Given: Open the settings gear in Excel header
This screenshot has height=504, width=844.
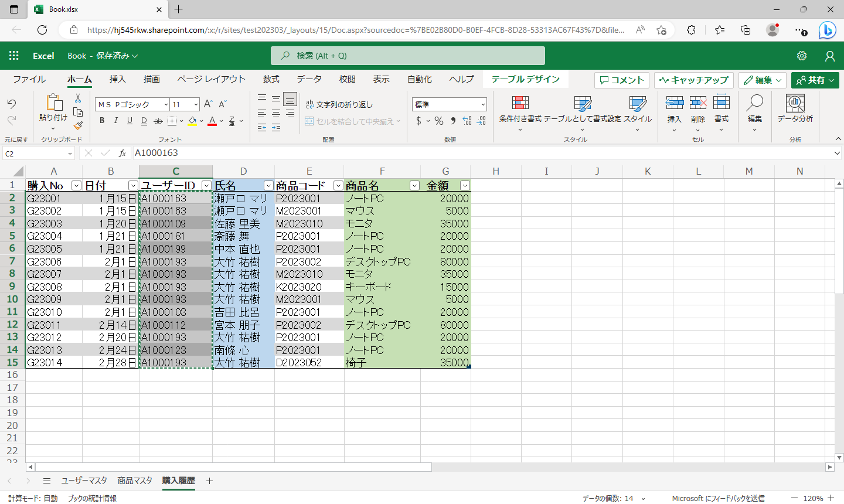Looking at the screenshot, I should [802, 56].
